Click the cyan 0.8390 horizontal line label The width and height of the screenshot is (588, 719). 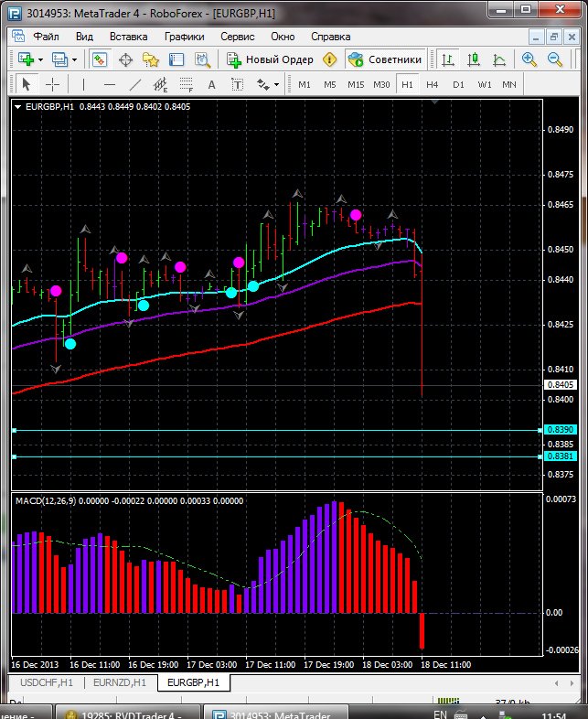pos(559,429)
